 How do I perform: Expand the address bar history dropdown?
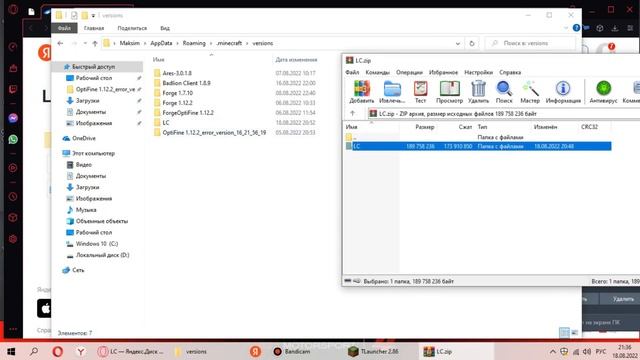[x=458, y=43]
